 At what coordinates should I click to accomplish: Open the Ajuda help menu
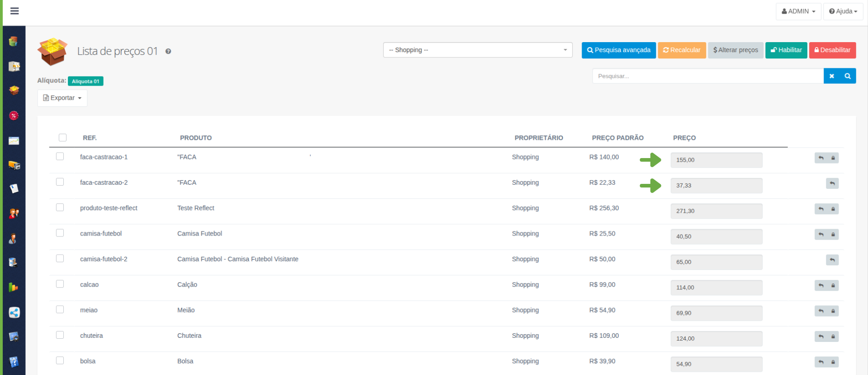pos(843,11)
